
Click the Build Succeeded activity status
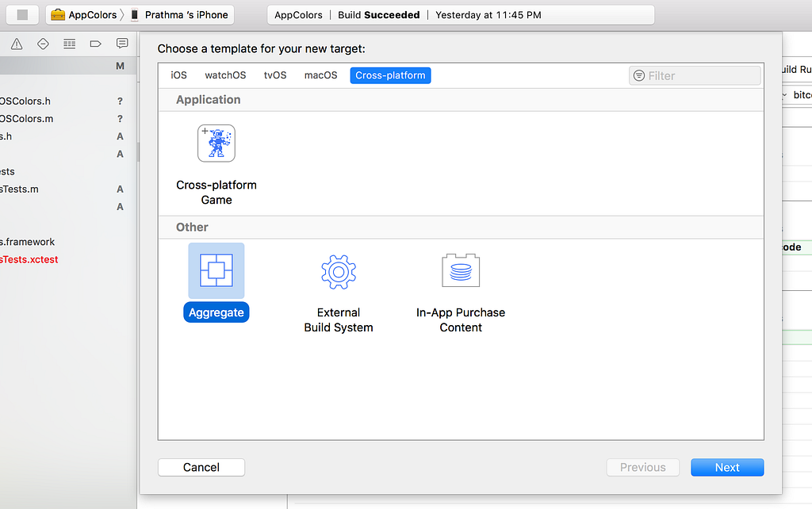click(x=379, y=15)
